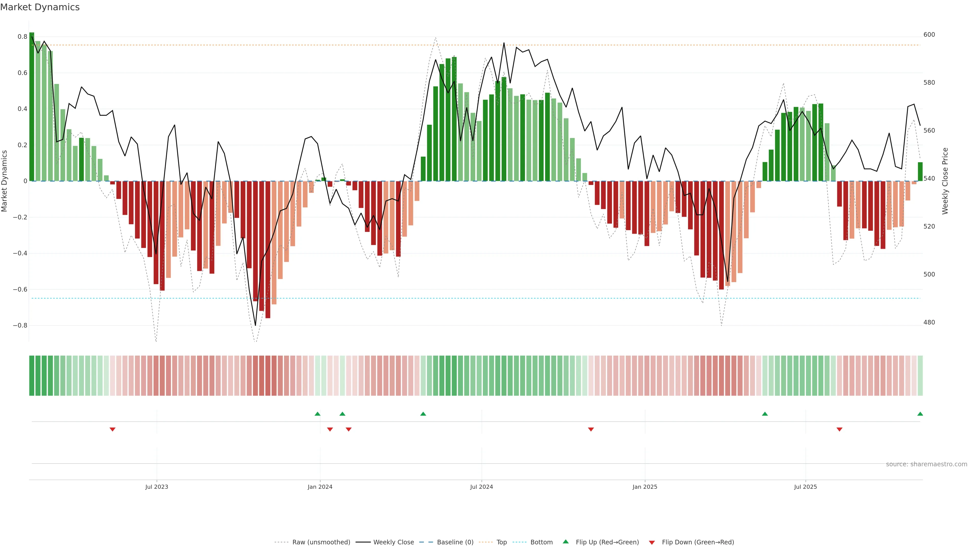Click the Weekly Close Price axis title
980x551 pixels.
coord(945,181)
